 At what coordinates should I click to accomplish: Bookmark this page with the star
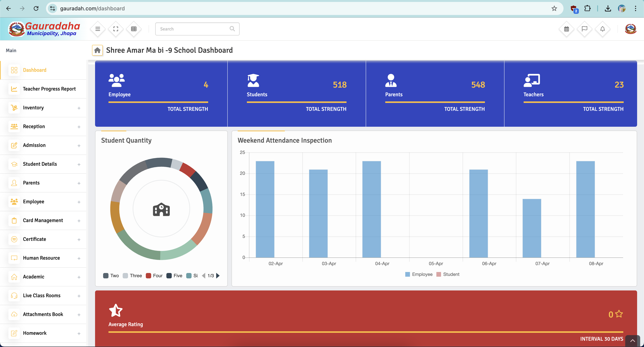554,8
